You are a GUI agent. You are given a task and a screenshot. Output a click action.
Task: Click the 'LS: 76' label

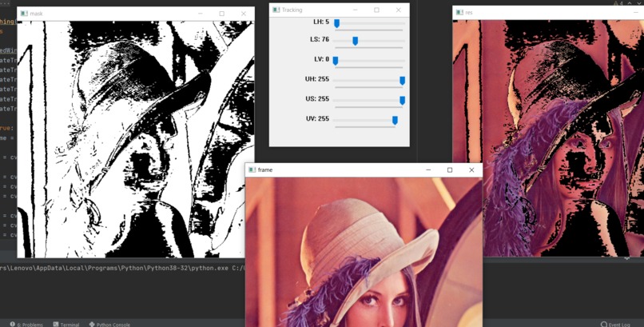[320, 39]
